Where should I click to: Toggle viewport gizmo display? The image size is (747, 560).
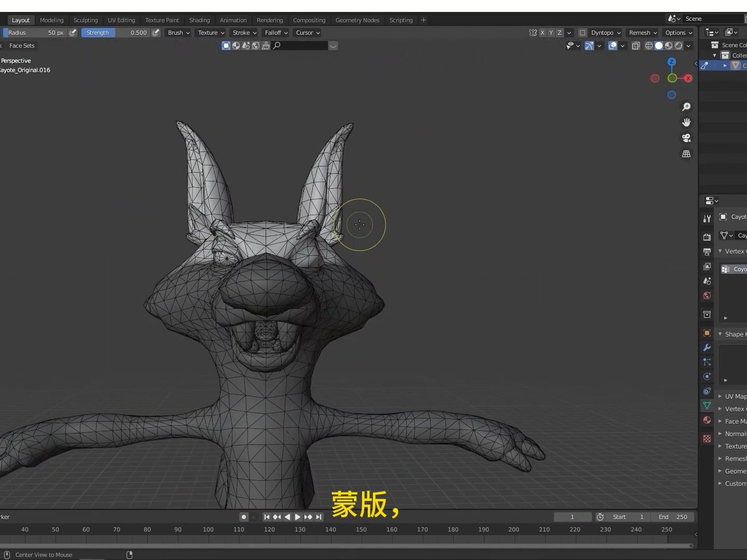coord(589,46)
